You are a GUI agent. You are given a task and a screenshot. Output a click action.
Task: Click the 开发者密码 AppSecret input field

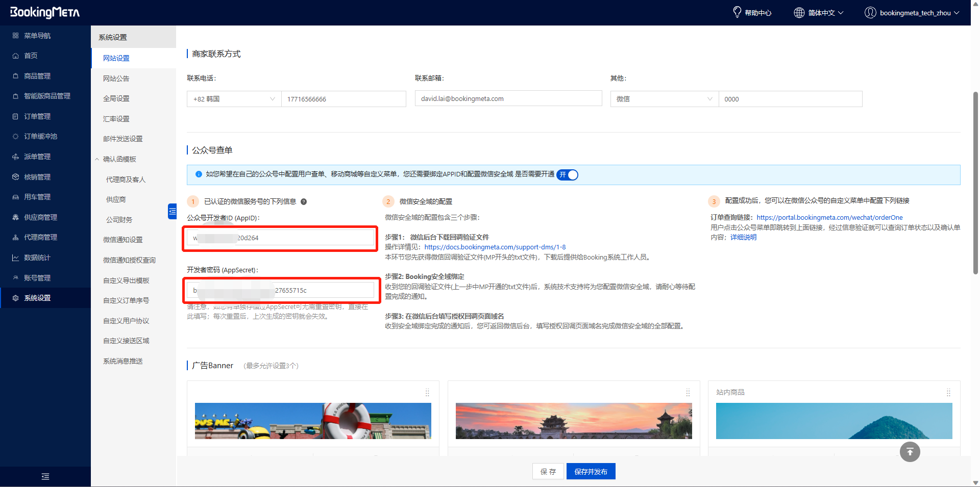pos(281,290)
